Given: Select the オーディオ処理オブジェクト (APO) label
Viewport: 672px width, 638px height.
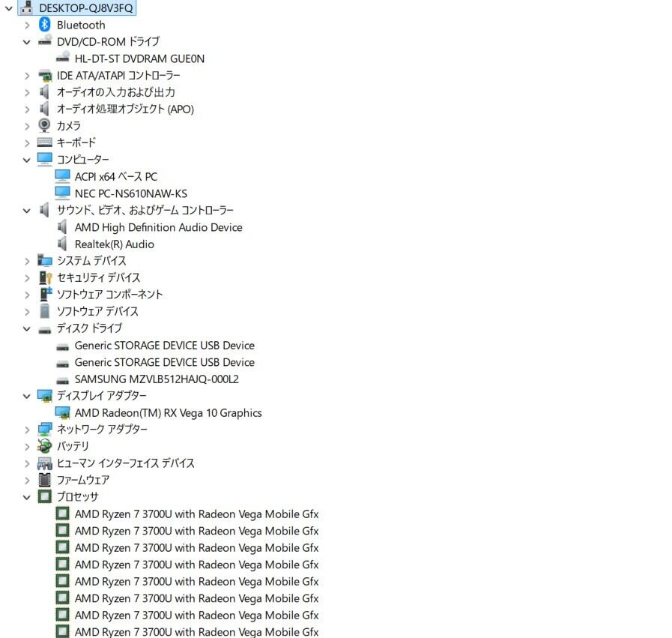Looking at the screenshot, I should click(125, 109).
